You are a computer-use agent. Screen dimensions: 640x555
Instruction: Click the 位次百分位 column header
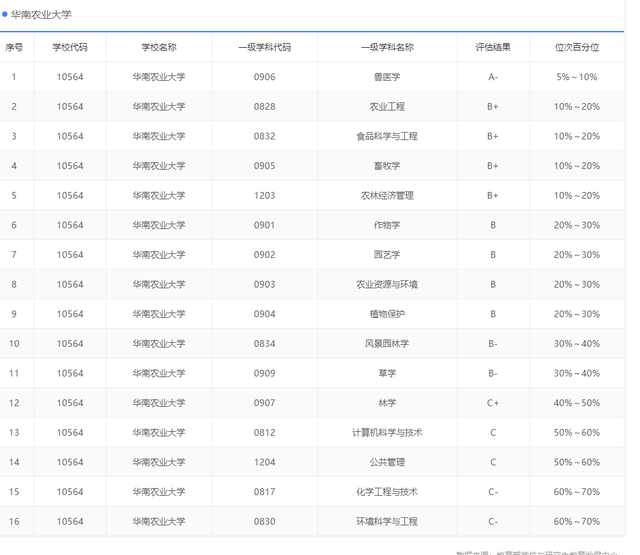pyautogui.click(x=577, y=47)
